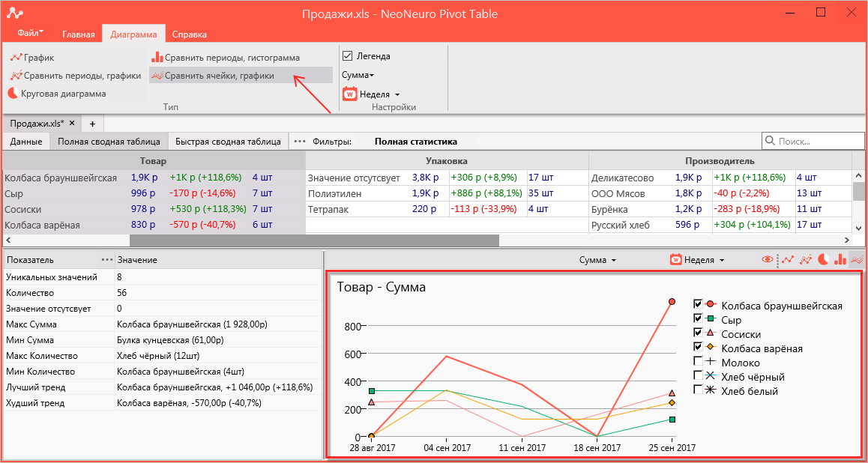Select Русский хлеб in Производитель table
Viewport: 868px width, 463px height.
(720, 226)
